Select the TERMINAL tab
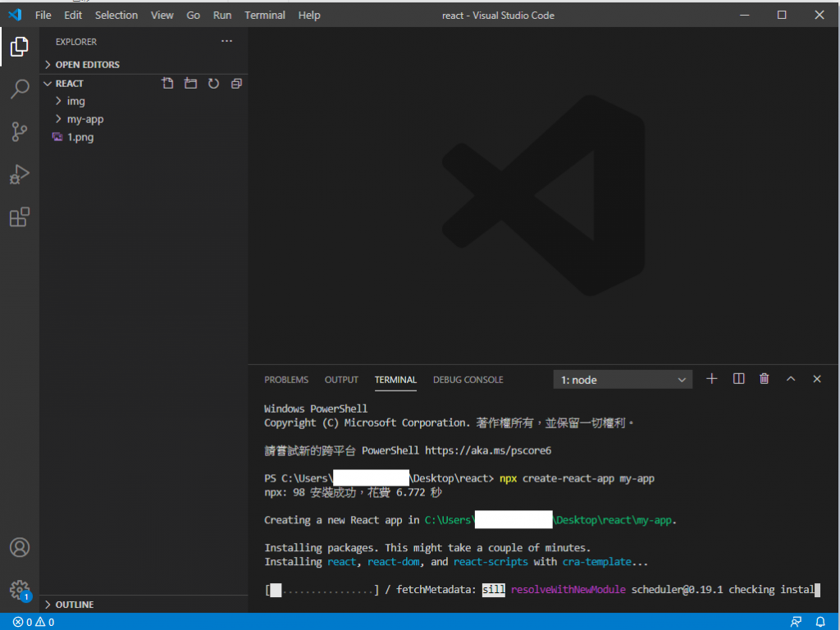Screen dimensions: 840x630 point(395,380)
